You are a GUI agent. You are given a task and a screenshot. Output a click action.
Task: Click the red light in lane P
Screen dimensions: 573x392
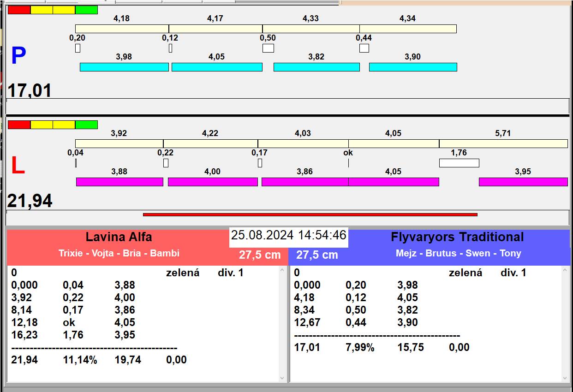(19, 10)
